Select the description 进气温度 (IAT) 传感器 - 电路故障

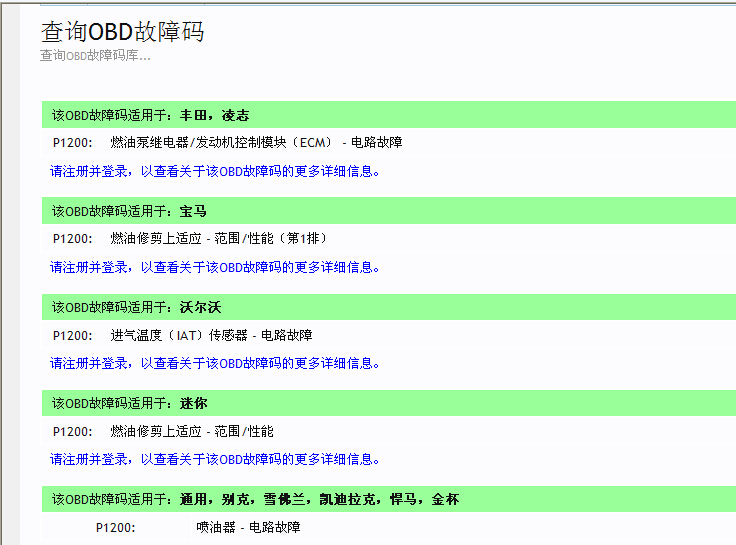[211, 335]
